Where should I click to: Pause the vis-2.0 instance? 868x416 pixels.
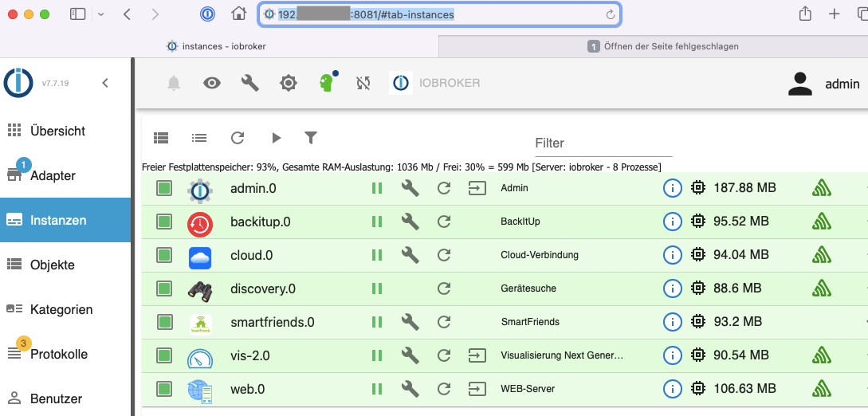(x=377, y=355)
